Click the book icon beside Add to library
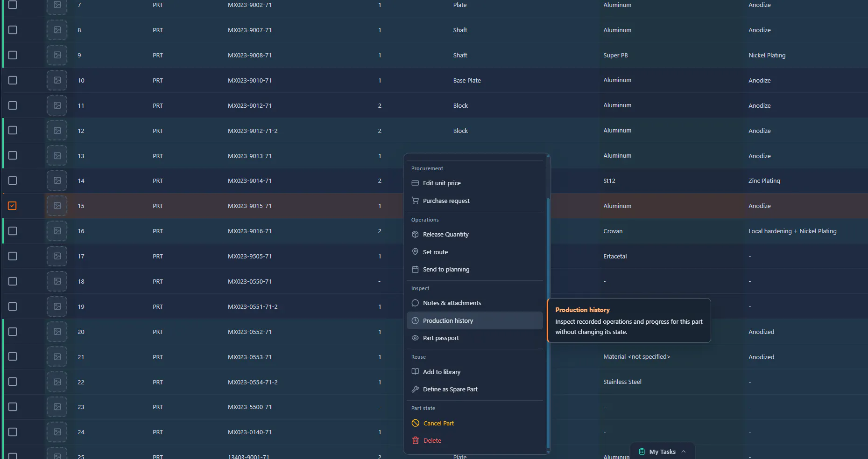868x459 pixels. pos(415,372)
